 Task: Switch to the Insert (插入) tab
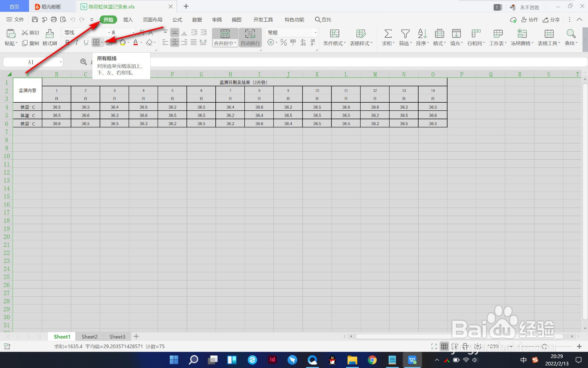coord(128,20)
